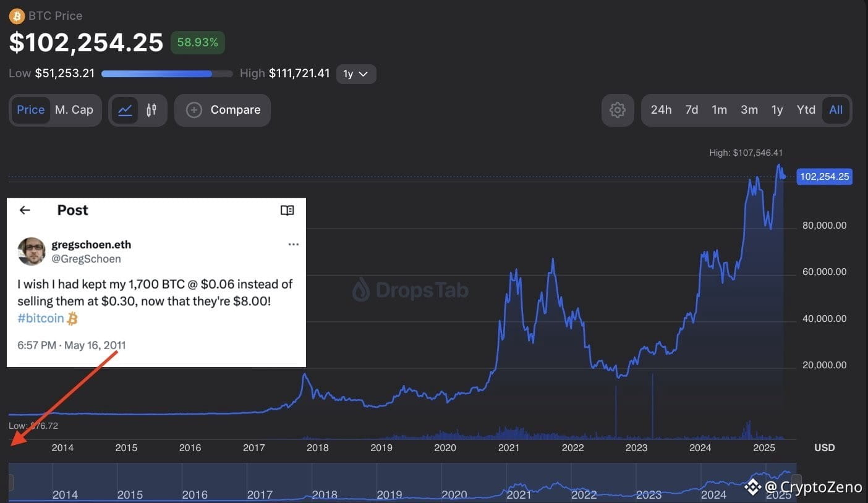The image size is (868, 503).
Task: Open reader view book icon
Action: click(287, 210)
